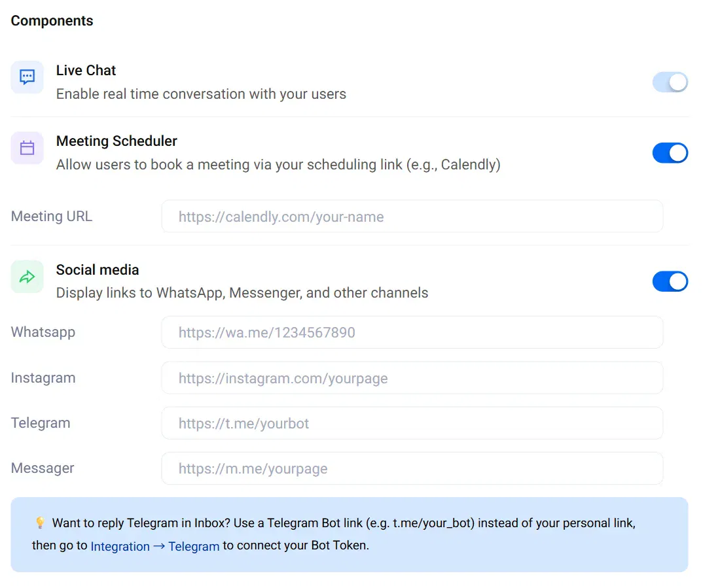703x588 pixels.
Task: Click the Live Chat speech bubble icon
Action: pos(27,77)
